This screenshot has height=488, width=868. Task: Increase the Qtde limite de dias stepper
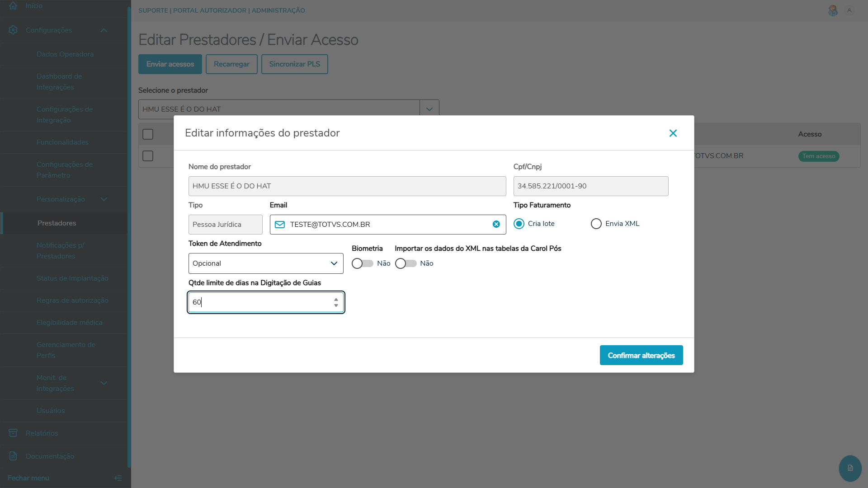tap(336, 299)
